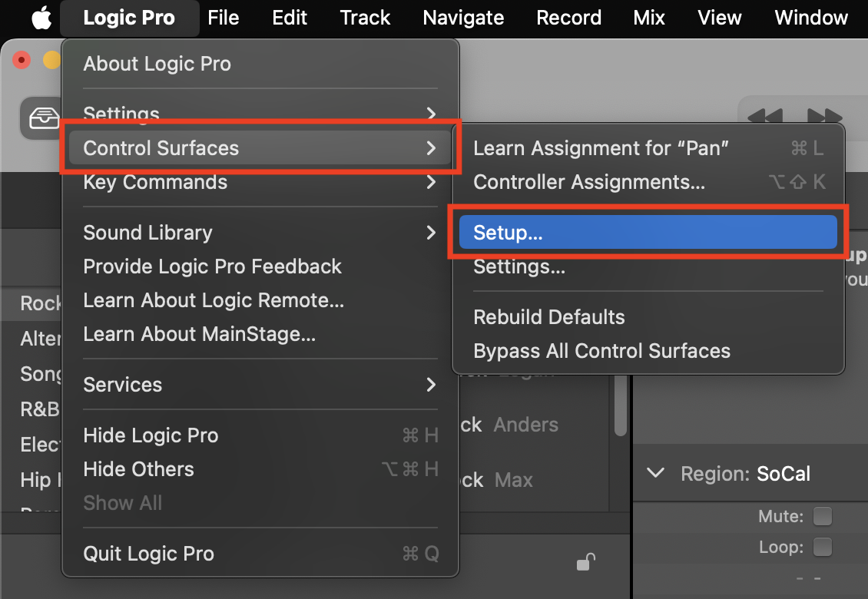
Task: Select Provide Logic Pro Feedback
Action: (260, 266)
